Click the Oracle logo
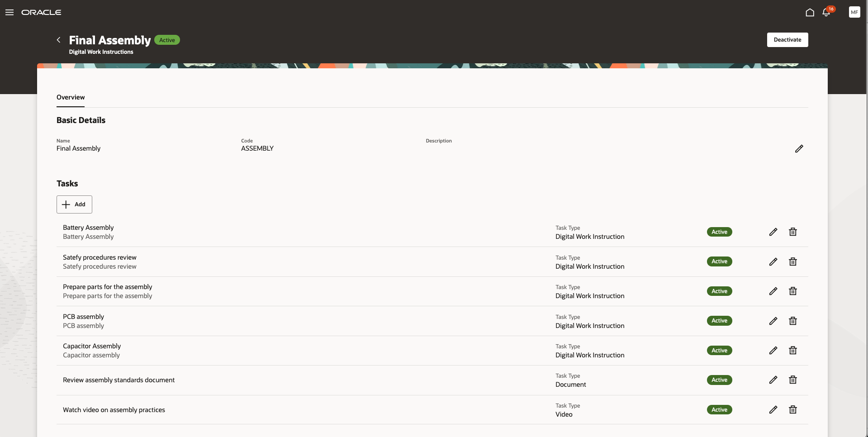The width and height of the screenshot is (868, 437). click(41, 12)
